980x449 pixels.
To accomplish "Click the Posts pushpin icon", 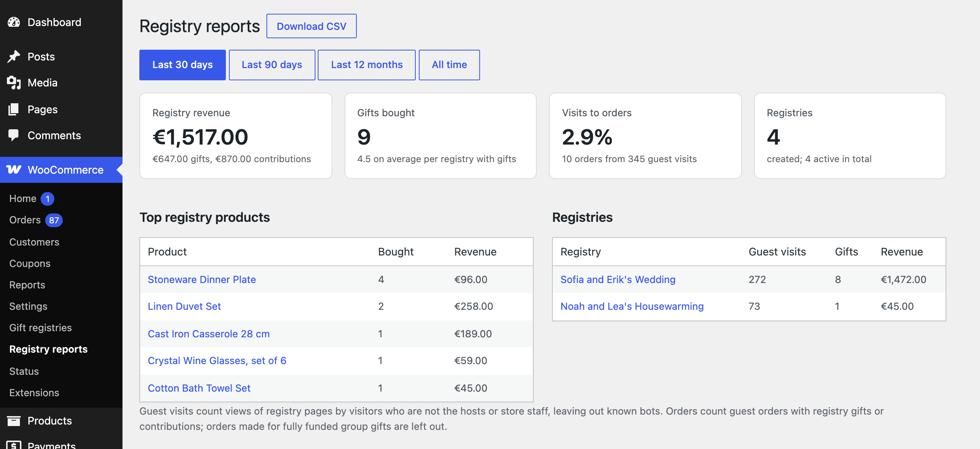I will [x=14, y=57].
